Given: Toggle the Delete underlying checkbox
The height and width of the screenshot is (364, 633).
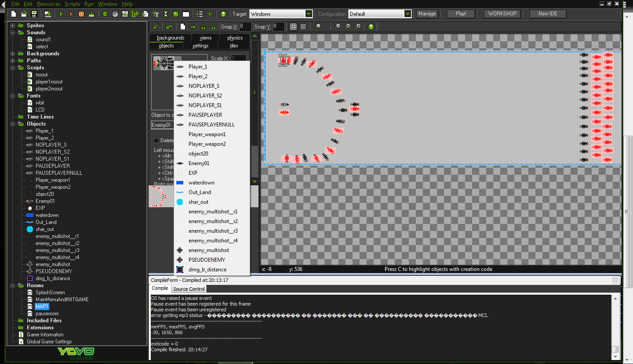Looking at the screenshot, I should pos(156,141).
